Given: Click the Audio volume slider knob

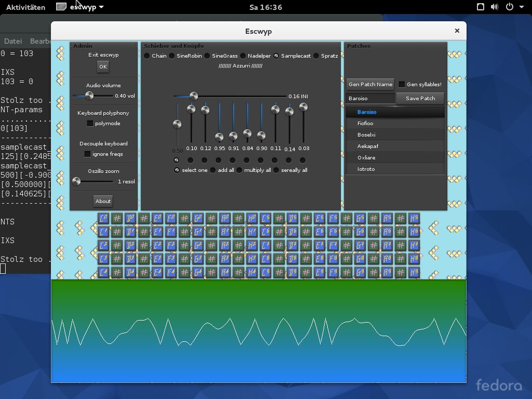Looking at the screenshot, I should pyautogui.click(x=89, y=96).
